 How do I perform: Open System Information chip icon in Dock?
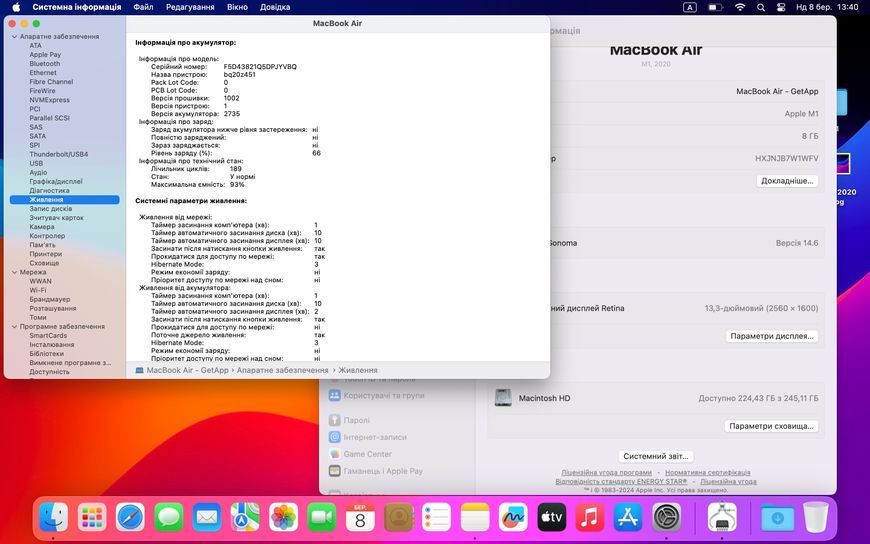722,517
